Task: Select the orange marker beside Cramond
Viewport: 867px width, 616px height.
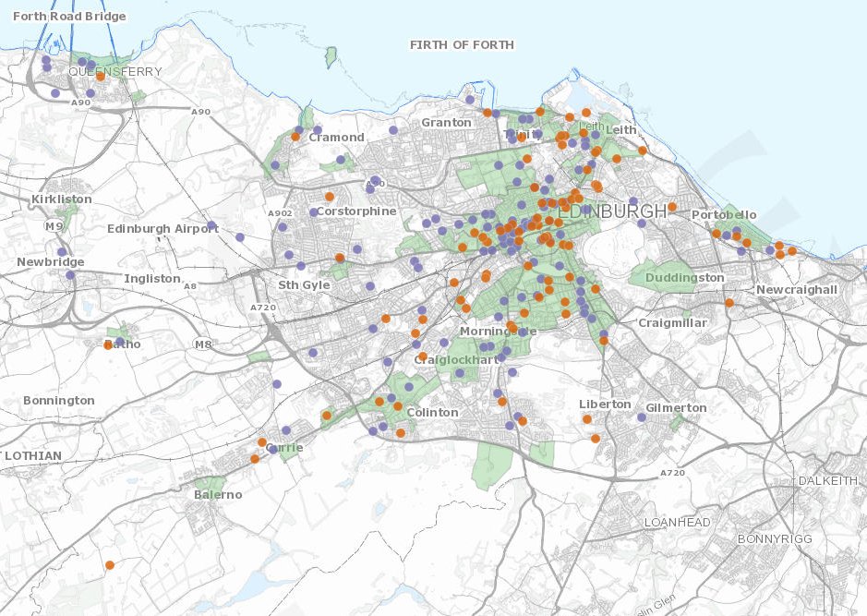Action: (295, 137)
